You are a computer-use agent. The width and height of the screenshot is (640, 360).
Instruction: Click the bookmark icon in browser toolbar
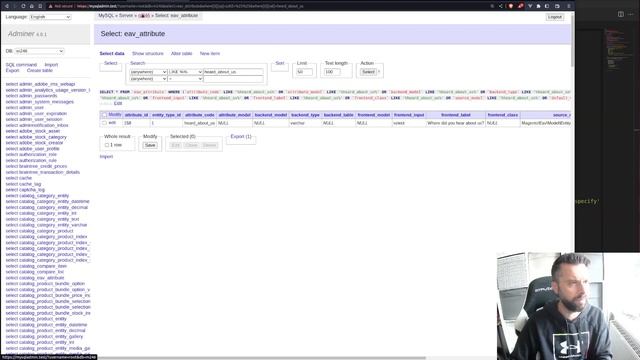[x=40, y=6]
